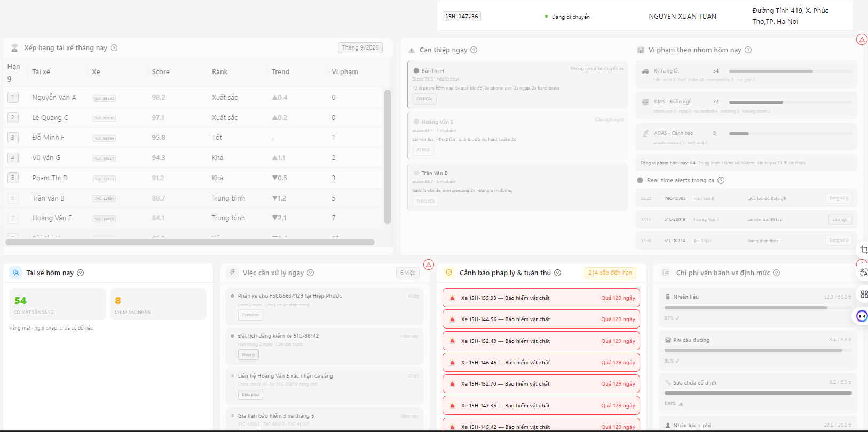Click the drowsy face icon in DMS - Buồn ngủ

pos(645,102)
